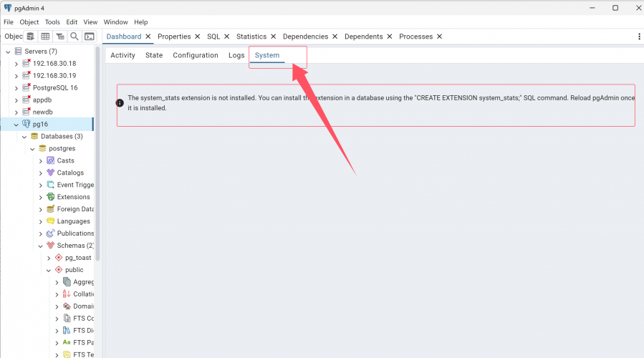This screenshot has width=644, height=358.
Task: Click the Event Triggers node icon
Action: click(x=51, y=184)
